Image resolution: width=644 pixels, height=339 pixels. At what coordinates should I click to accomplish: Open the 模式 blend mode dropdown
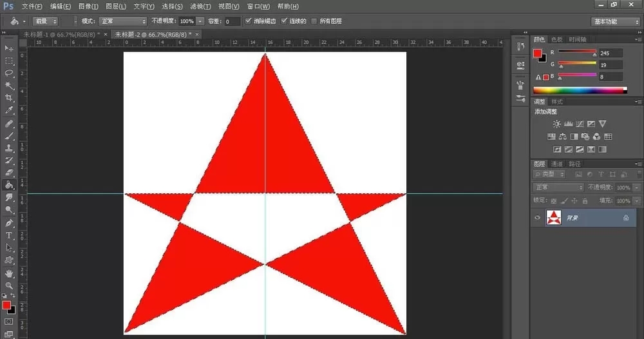[x=122, y=21]
